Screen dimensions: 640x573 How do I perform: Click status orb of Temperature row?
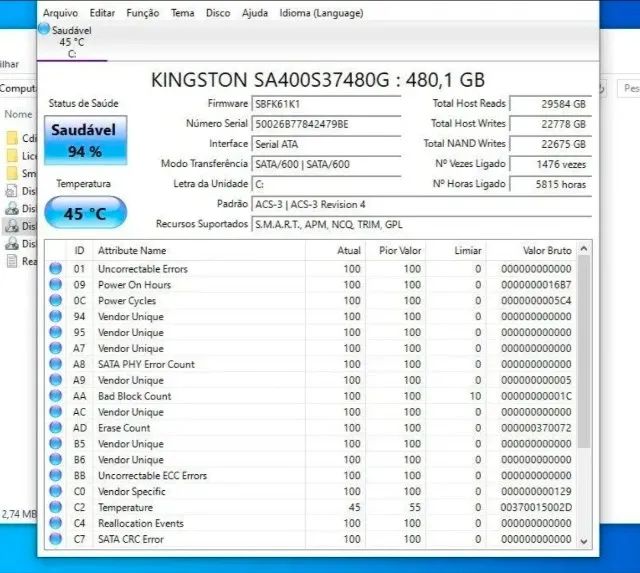point(56,507)
